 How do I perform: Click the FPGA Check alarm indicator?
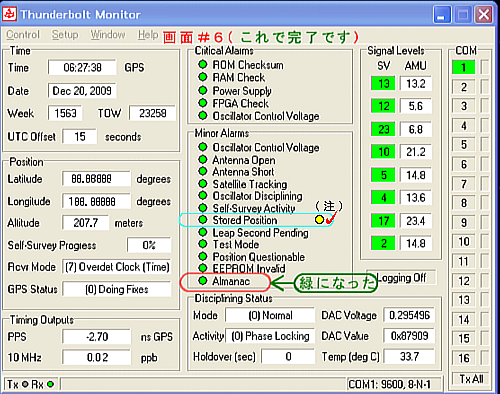(203, 103)
